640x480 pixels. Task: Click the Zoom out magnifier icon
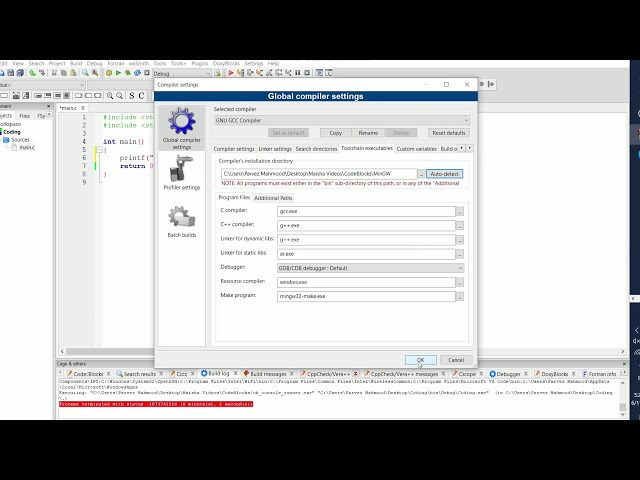tap(119, 96)
